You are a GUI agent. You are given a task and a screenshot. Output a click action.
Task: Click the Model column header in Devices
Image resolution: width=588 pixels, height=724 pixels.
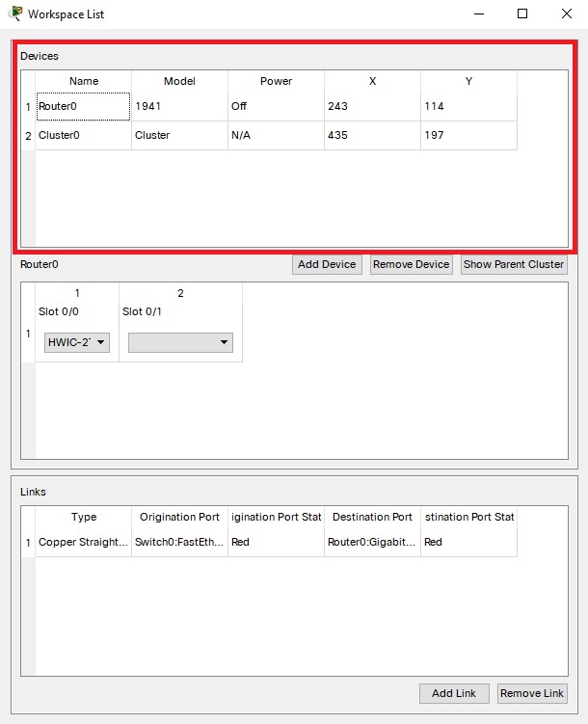[x=179, y=81]
